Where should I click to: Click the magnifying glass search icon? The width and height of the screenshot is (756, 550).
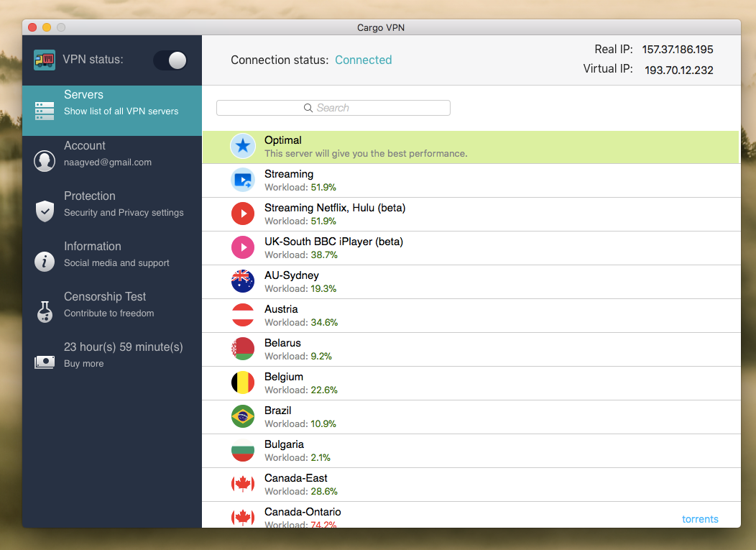point(308,108)
